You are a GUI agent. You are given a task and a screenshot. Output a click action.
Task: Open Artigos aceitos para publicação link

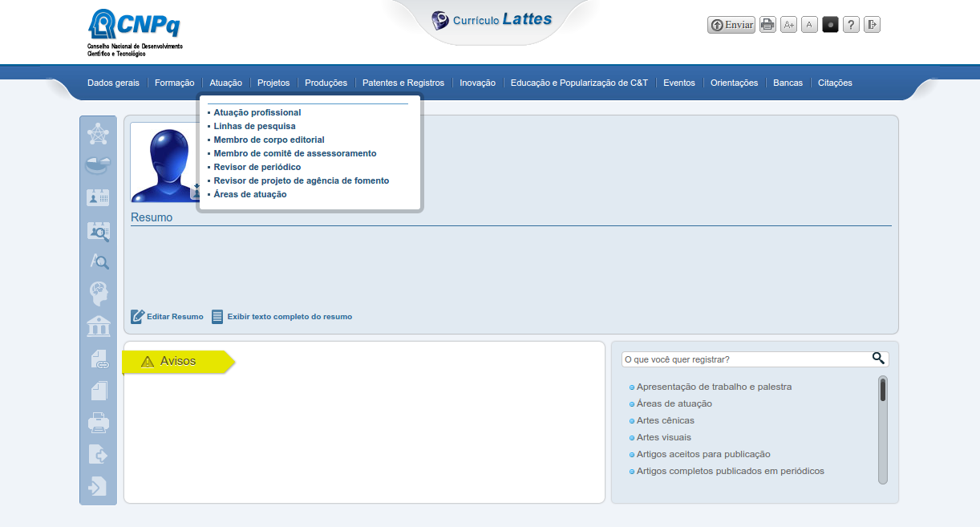point(703,454)
